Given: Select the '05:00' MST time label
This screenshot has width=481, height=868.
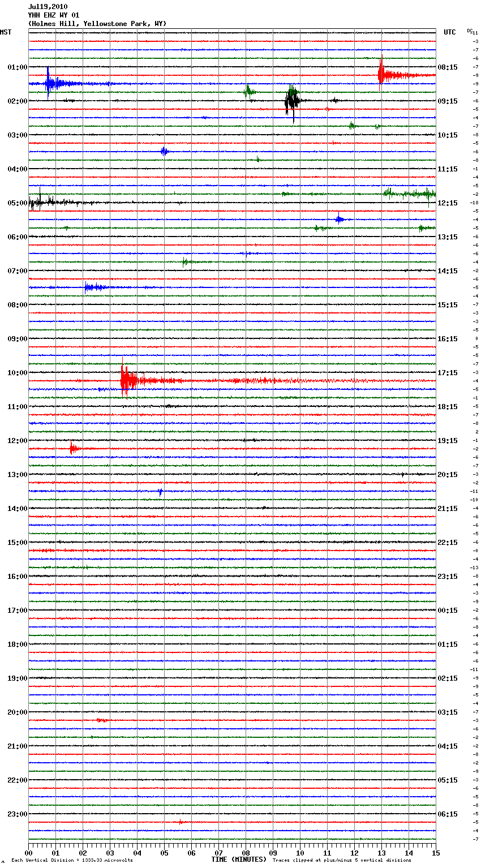Looking at the screenshot, I should (18, 203).
